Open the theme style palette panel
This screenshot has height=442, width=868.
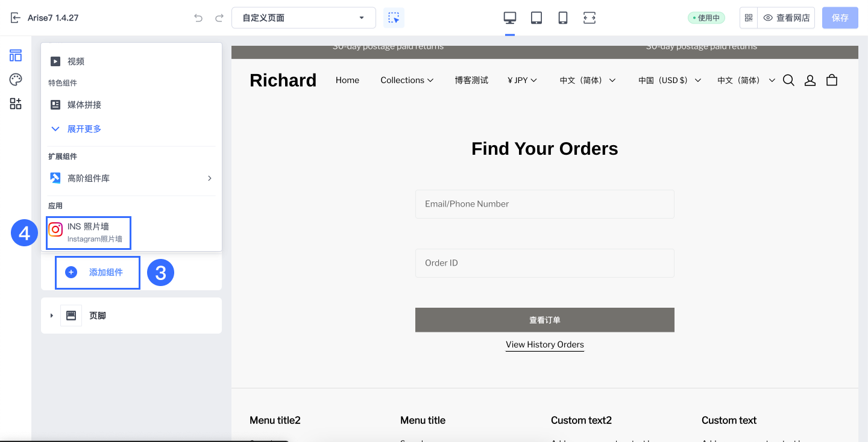[x=16, y=79]
